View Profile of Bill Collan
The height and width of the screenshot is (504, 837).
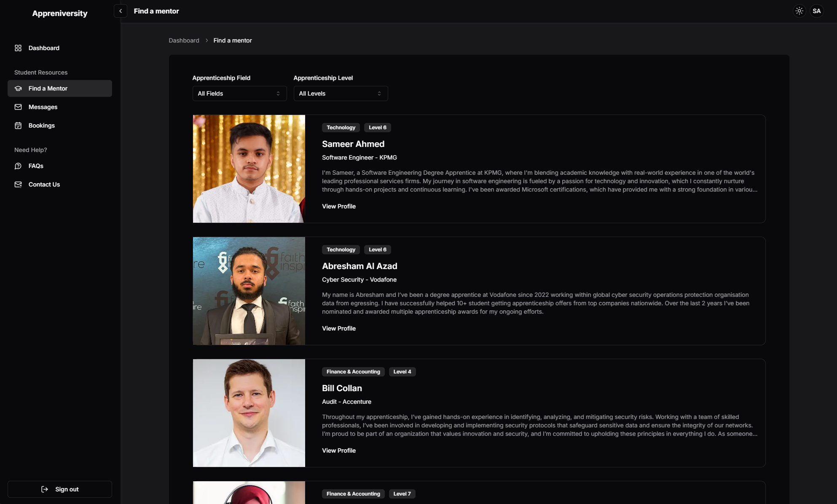tap(339, 451)
